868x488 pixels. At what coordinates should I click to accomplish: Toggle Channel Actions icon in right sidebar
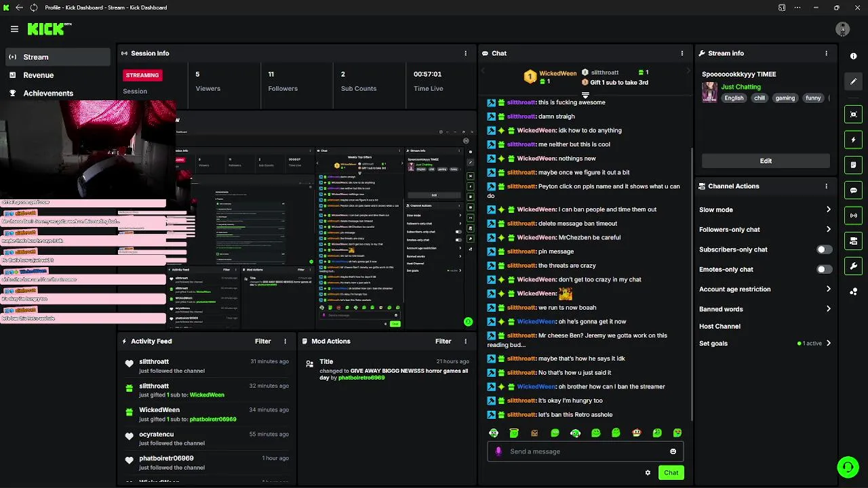coord(854,241)
